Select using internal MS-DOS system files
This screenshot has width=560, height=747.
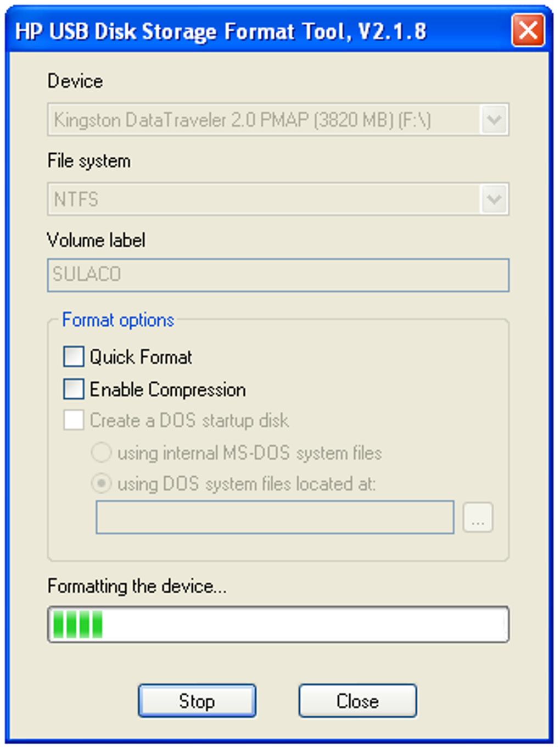tap(101, 453)
